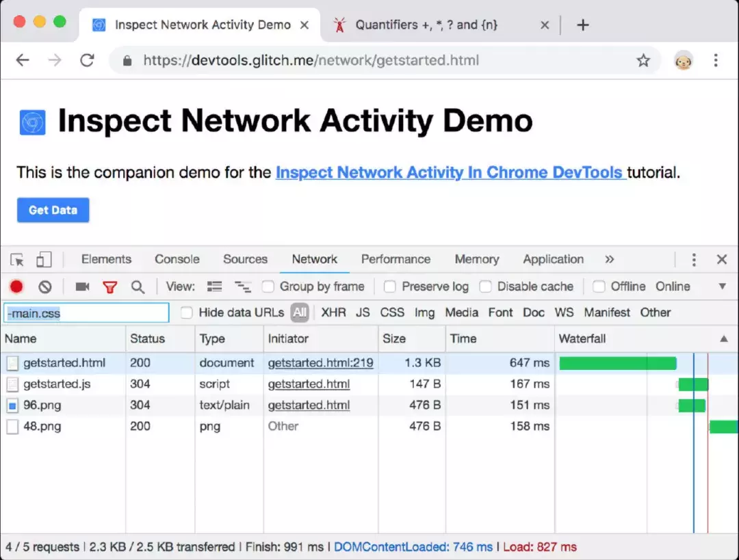Bookmark page with the star icon
Screen dimensions: 739x560
point(643,60)
